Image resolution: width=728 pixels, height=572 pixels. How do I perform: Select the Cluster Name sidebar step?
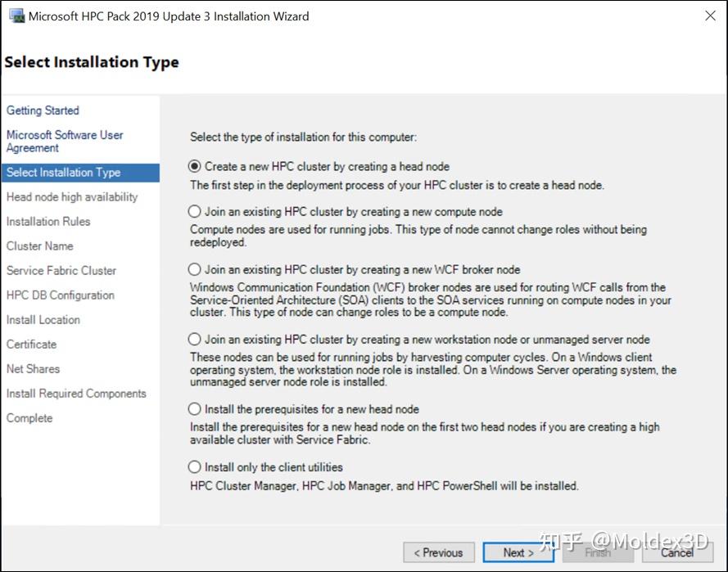[x=40, y=246]
